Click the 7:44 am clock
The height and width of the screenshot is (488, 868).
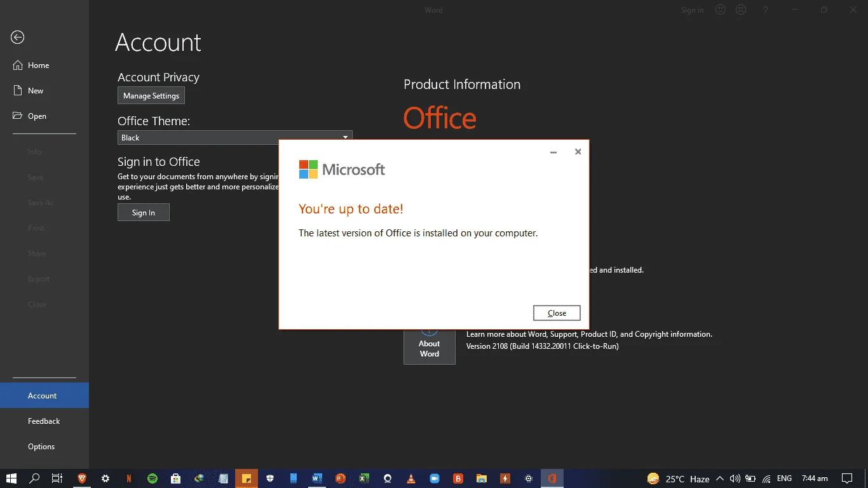(x=815, y=478)
